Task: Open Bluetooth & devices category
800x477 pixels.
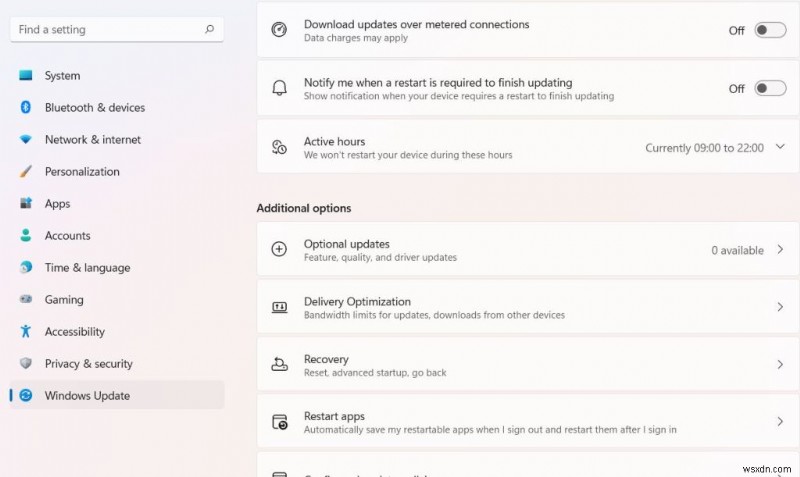Action: pos(117,107)
